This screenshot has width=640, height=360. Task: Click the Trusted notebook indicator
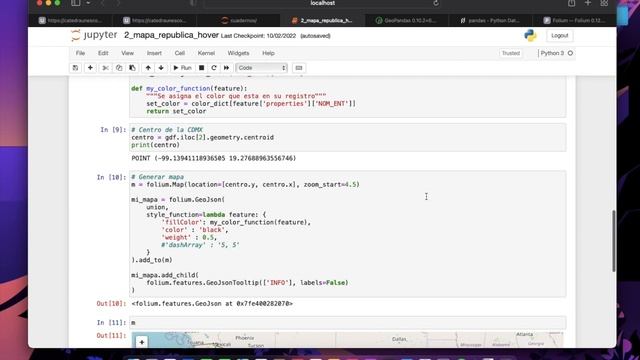pyautogui.click(x=511, y=53)
